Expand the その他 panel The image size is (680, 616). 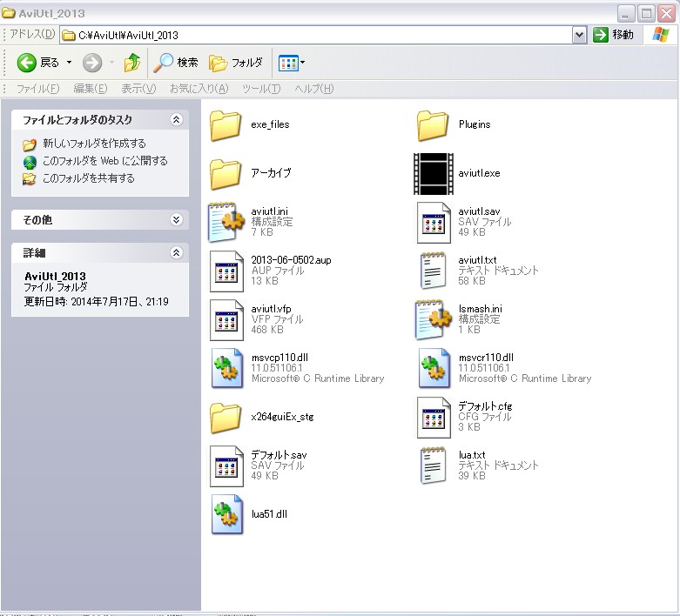click(176, 220)
